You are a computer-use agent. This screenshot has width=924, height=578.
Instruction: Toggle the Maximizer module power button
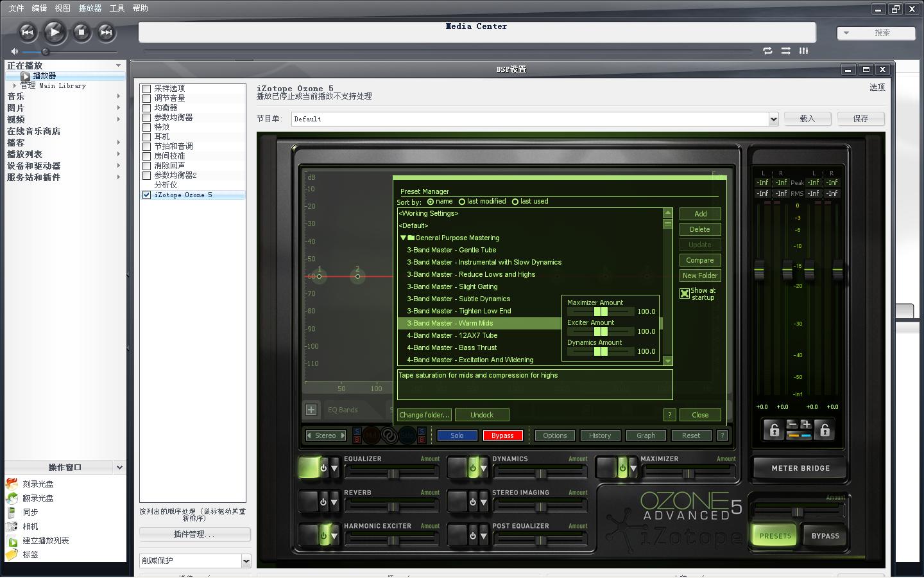click(622, 468)
